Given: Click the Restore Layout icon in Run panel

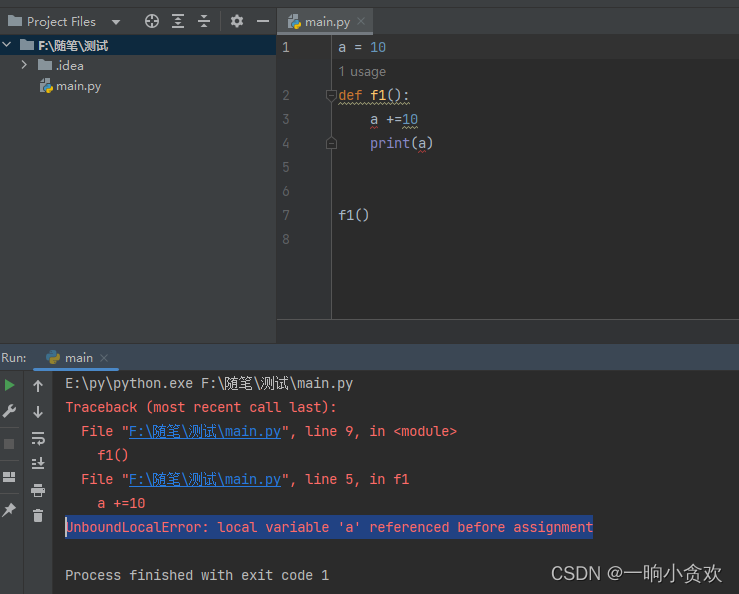Looking at the screenshot, I should [10, 477].
